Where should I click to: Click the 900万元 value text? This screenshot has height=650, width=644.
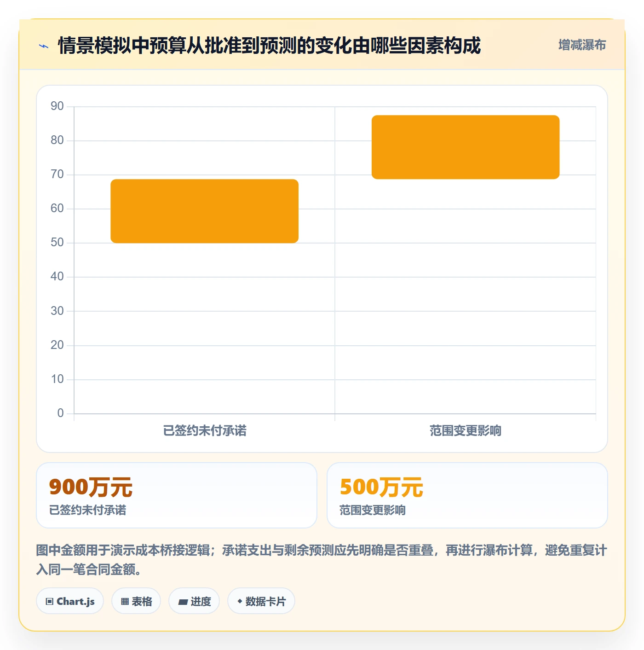91,487
